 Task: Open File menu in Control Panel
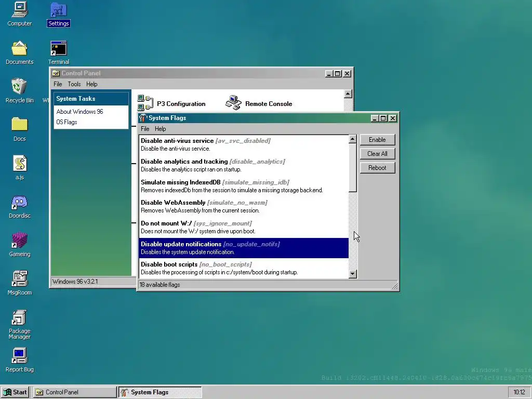(x=58, y=84)
